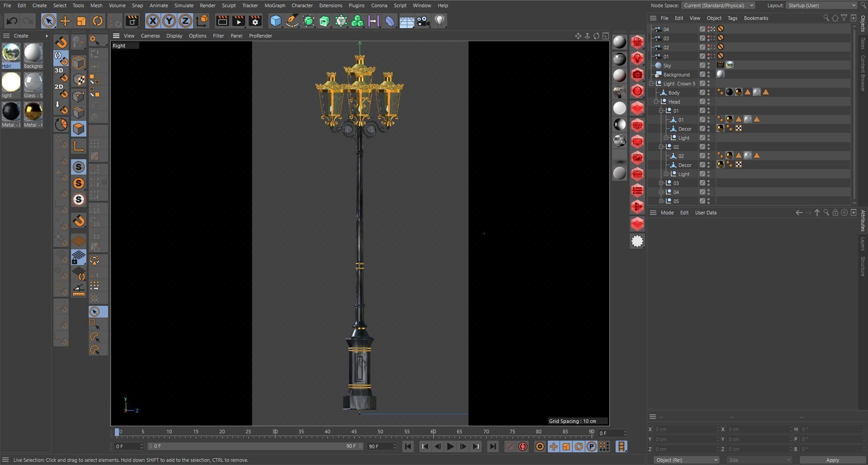Open the Create material menu

[21, 36]
